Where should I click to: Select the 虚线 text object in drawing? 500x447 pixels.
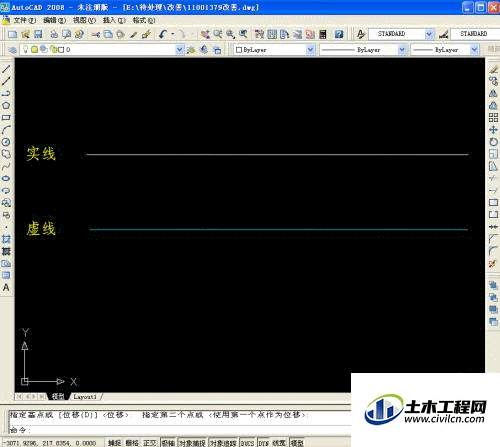[x=41, y=229]
